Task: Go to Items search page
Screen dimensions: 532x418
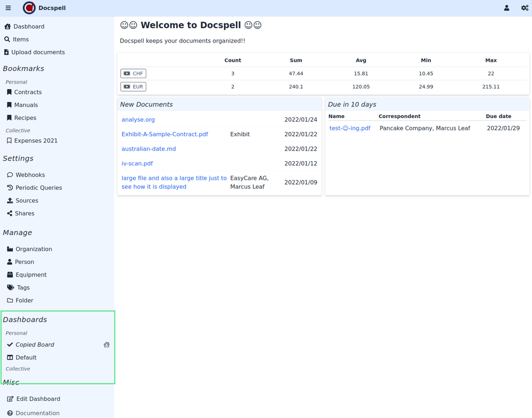Action: 20,39
